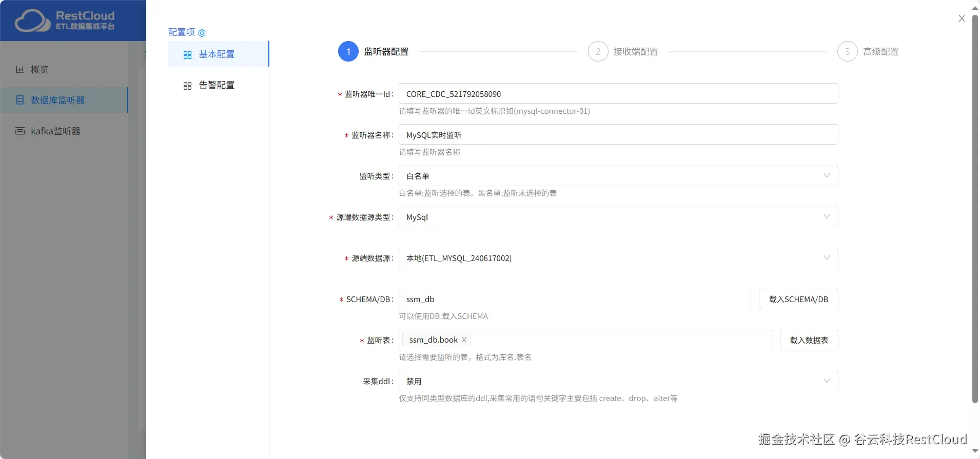Switch to the 告警配置 tab

pyautogui.click(x=218, y=85)
